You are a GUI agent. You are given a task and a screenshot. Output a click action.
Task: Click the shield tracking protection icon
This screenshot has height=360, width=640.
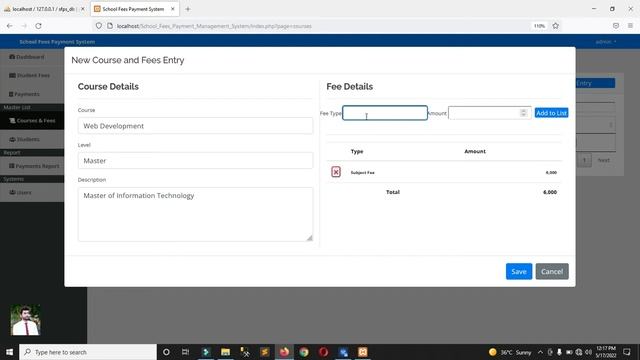pos(99,26)
